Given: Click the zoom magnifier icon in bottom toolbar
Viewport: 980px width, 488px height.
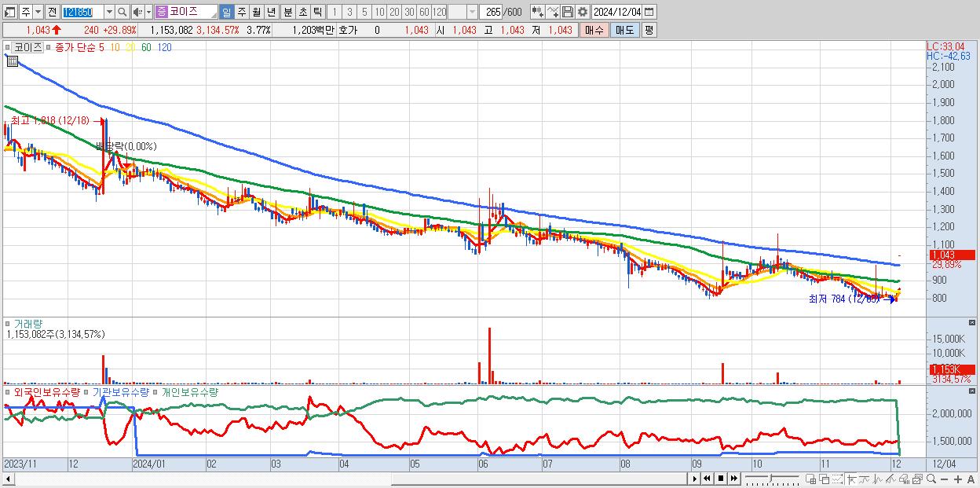Looking at the screenshot, I should click(x=931, y=479).
